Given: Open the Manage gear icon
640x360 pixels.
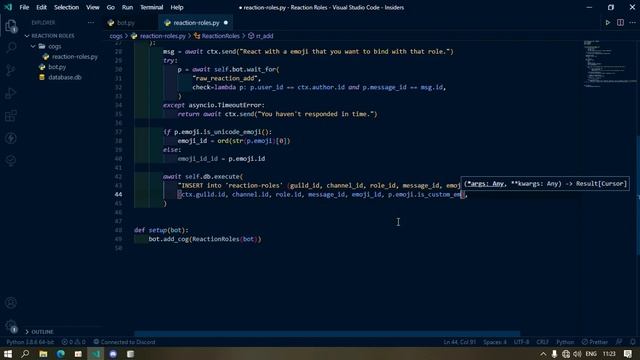Looking at the screenshot, I should [x=11, y=325].
